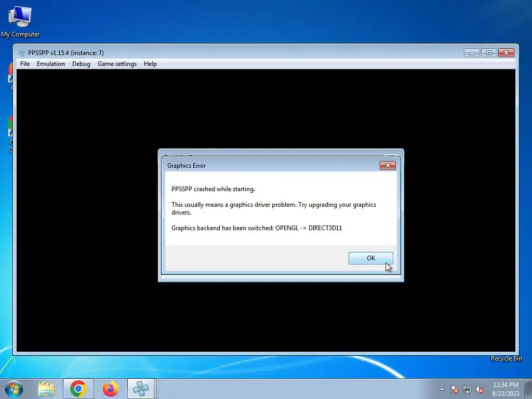Select the Recycle Bin desktop label
Screen dimensions: 532x399
pos(506,358)
